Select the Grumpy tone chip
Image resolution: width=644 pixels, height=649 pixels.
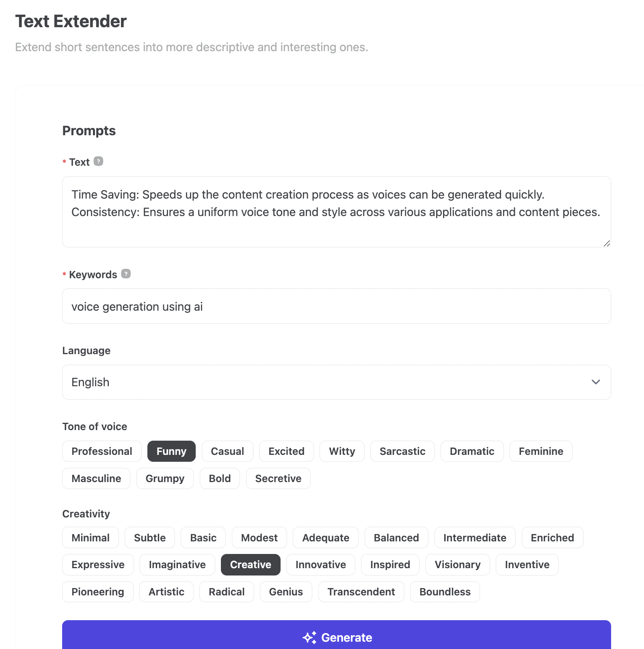tap(165, 478)
